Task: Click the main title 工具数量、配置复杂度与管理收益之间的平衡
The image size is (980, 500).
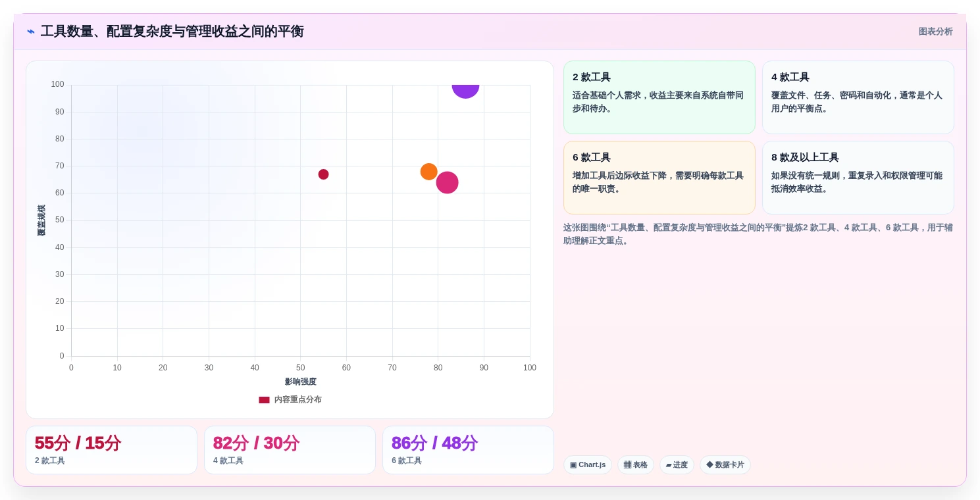Action: (x=172, y=32)
